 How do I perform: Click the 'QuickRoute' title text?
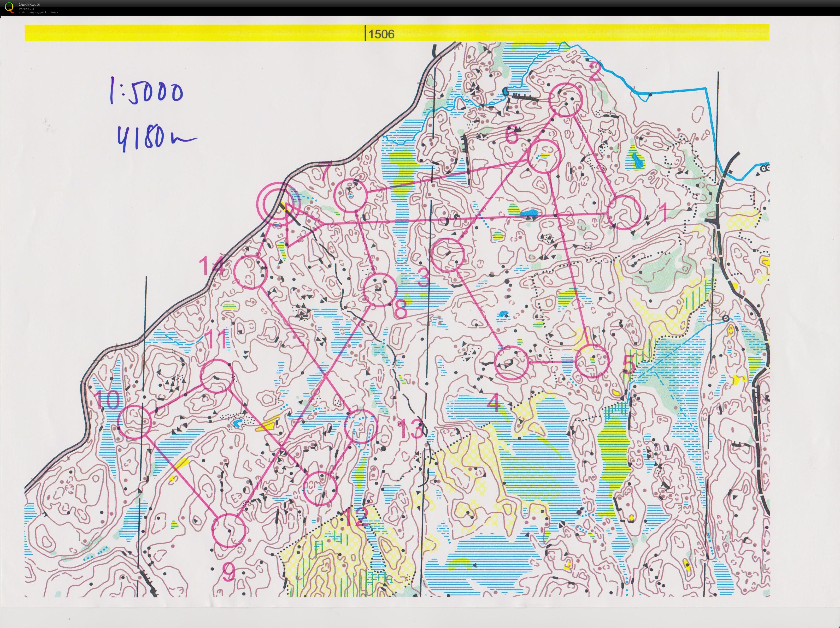tap(30, 5)
